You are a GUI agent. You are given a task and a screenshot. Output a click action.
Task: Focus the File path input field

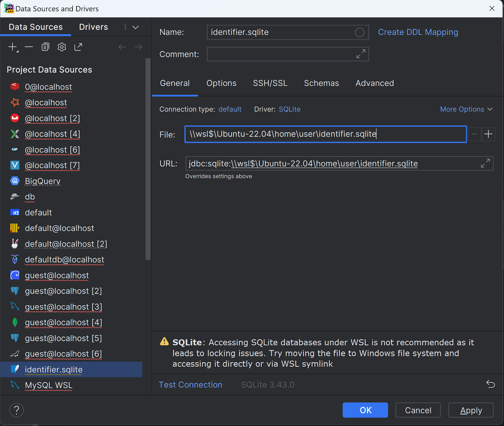[x=326, y=134]
